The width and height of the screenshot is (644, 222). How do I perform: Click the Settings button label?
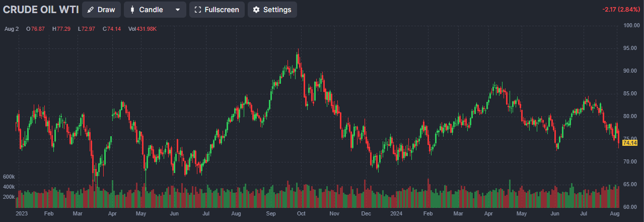(x=277, y=10)
